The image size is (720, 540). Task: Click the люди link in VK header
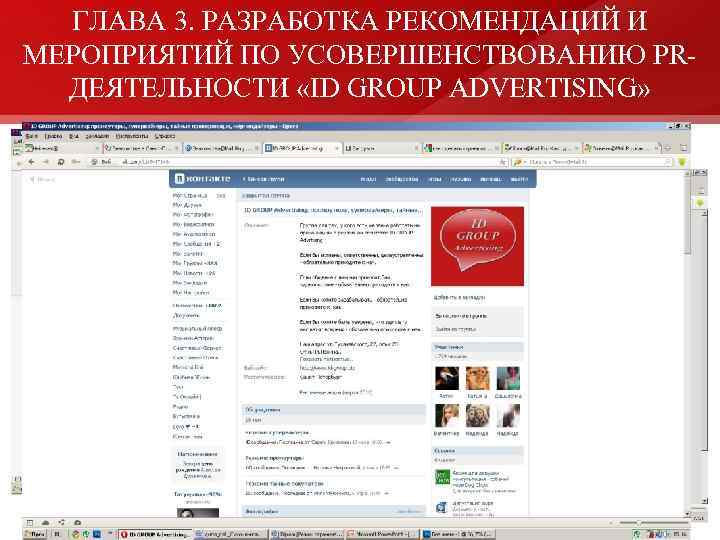pyautogui.click(x=368, y=179)
